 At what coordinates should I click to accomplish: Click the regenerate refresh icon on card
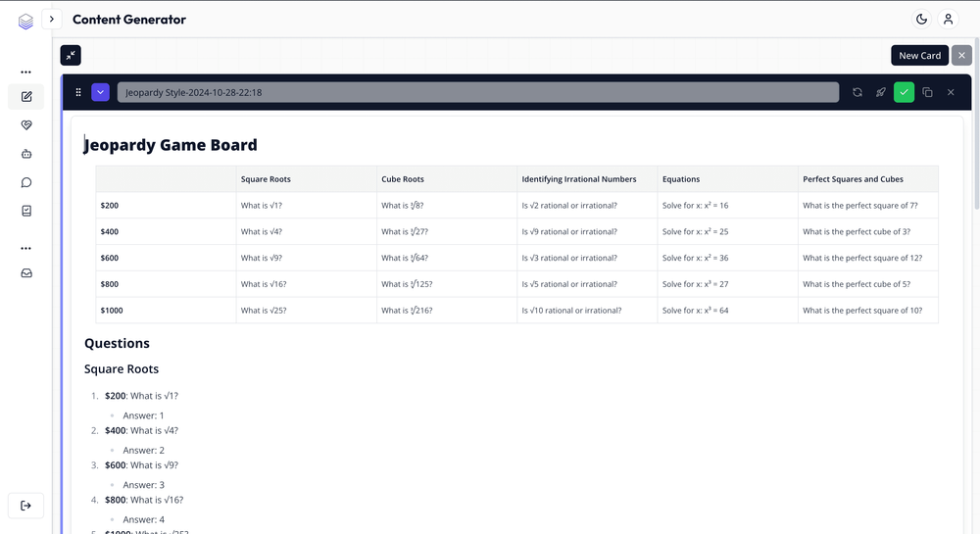[857, 92]
